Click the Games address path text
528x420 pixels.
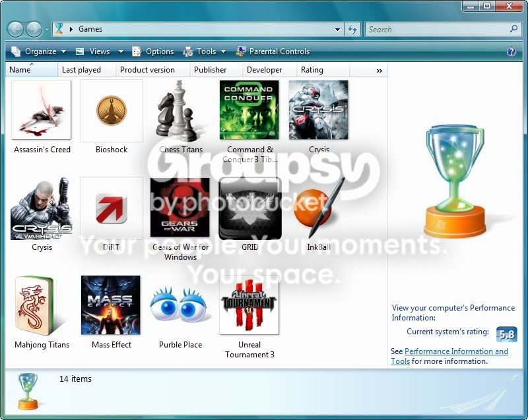90,29
